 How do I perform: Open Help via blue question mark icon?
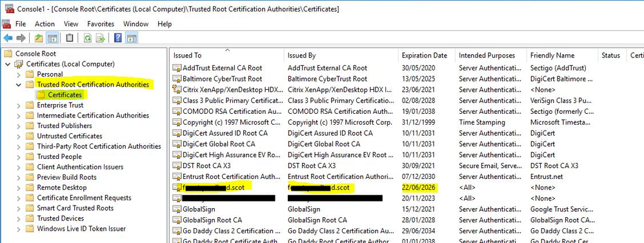pyautogui.click(x=118, y=38)
